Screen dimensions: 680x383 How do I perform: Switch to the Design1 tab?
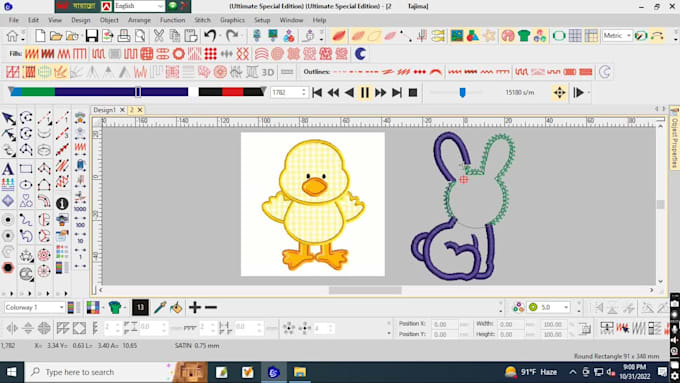click(105, 110)
